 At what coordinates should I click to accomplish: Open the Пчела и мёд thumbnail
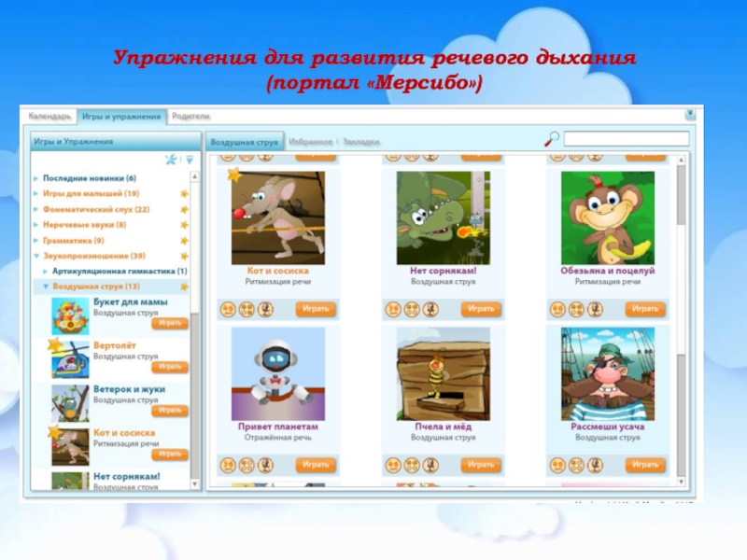point(443,374)
